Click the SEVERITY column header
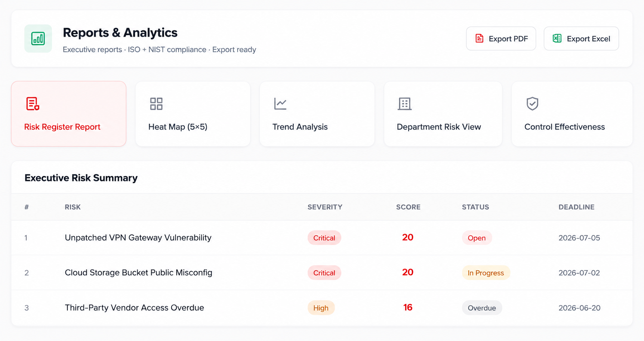 tap(325, 207)
